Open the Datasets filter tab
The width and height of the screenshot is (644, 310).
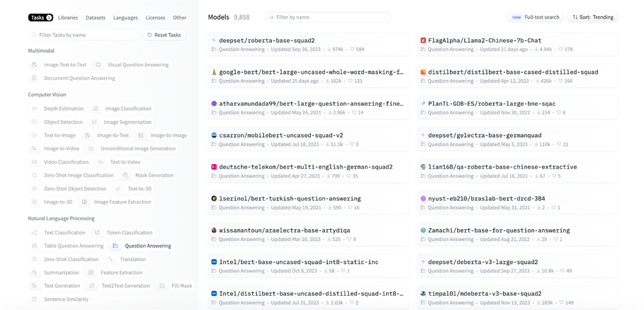[x=95, y=18]
